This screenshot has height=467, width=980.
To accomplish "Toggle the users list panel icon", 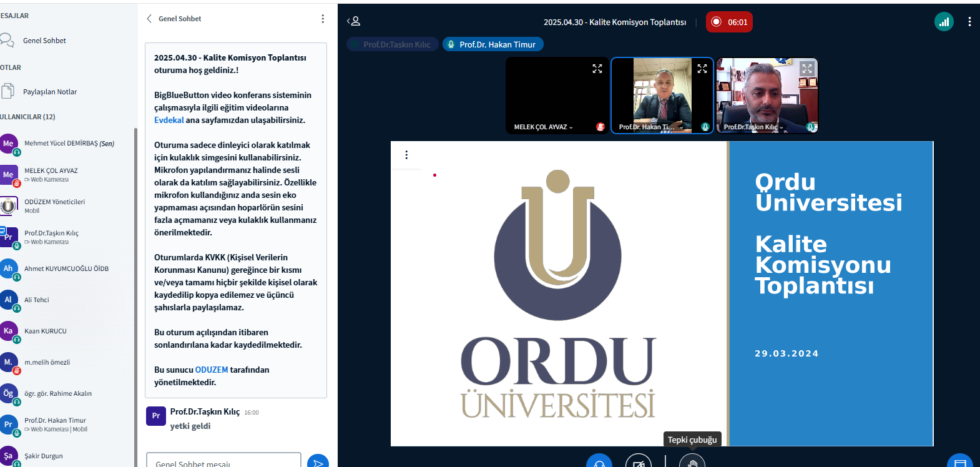I will click(x=354, y=21).
